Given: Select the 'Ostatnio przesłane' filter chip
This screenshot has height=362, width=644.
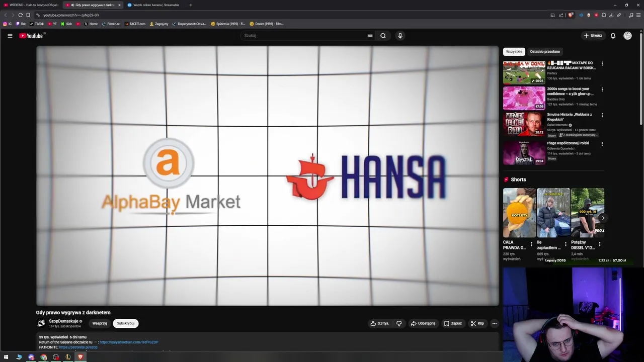Looking at the screenshot, I should 545,51.
